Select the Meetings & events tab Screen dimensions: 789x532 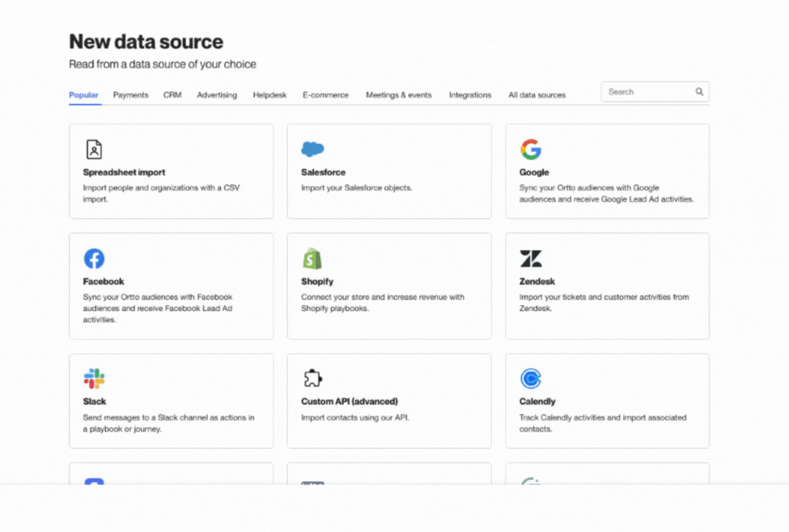point(399,95)
